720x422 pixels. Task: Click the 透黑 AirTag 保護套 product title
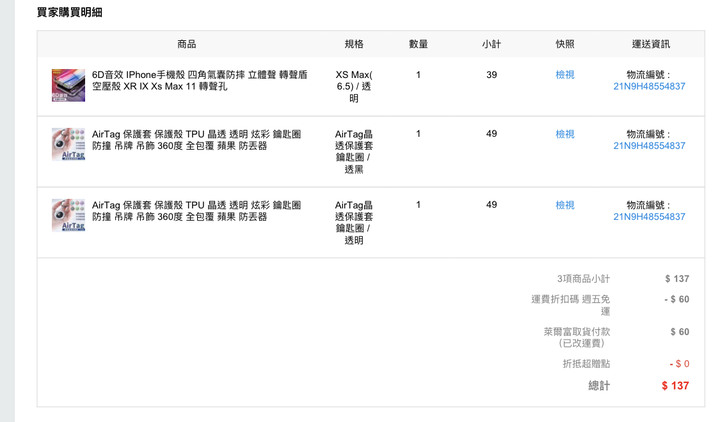[x=197, y=140]
